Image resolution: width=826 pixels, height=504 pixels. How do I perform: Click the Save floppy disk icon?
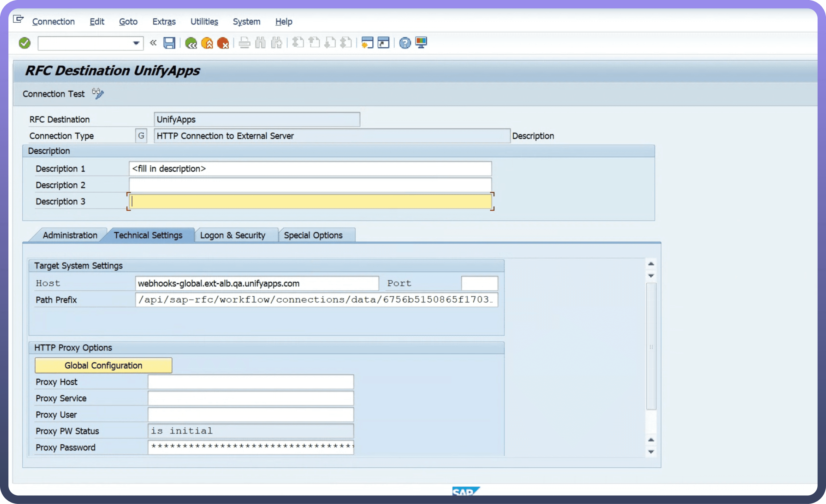point(169,43)
